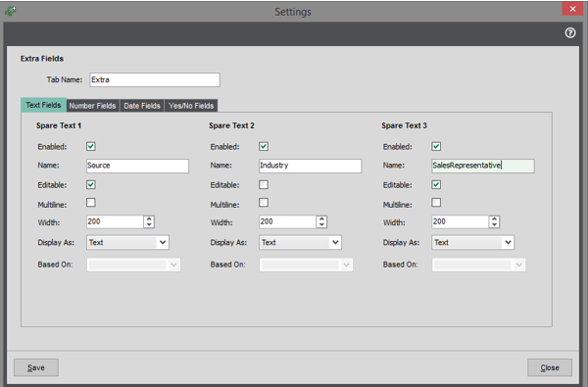588x387 pixels.
Task: Toggle Enabled checkbox for Spare Text 1
Action: click(91, 146)
